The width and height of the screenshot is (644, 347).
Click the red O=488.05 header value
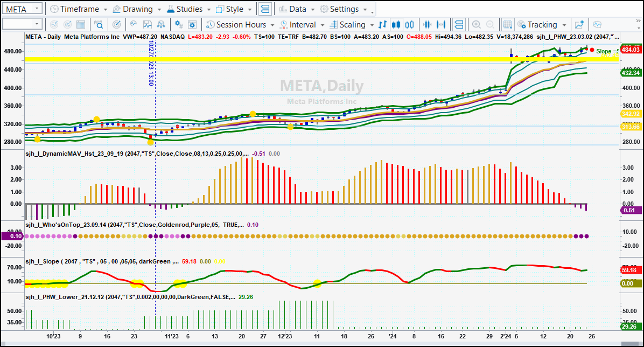coord(419,37)
